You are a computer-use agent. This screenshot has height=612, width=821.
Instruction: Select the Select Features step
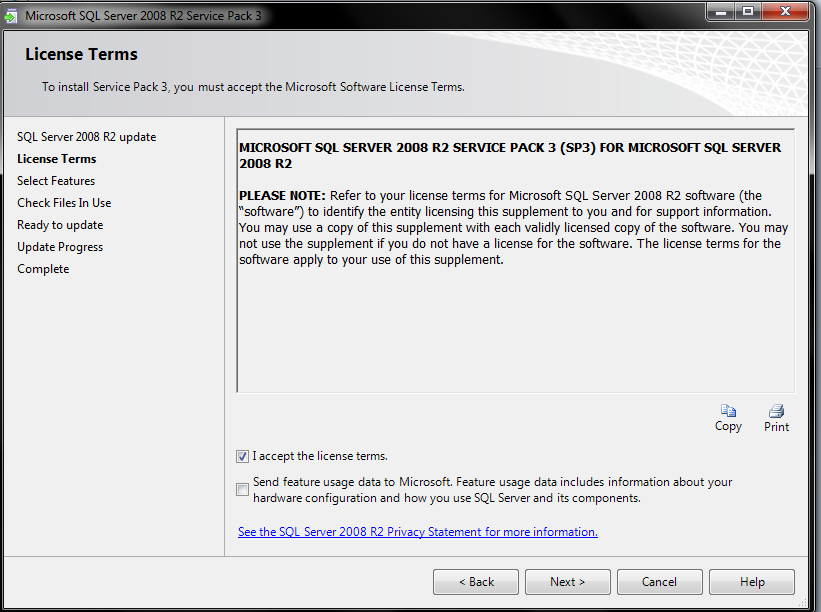(x=56, y=181)
